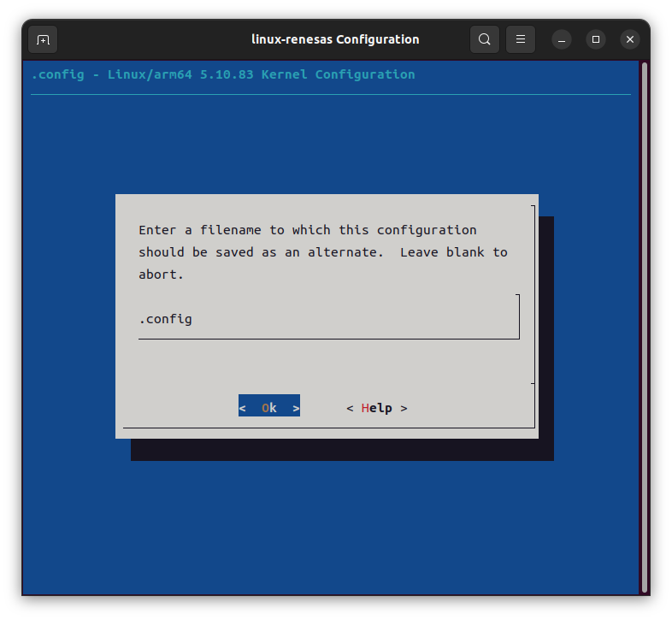Click the dark dialog shadow below the dialog
The width and height of the screenshot is (672, 620).
click(x=342, y=450)
